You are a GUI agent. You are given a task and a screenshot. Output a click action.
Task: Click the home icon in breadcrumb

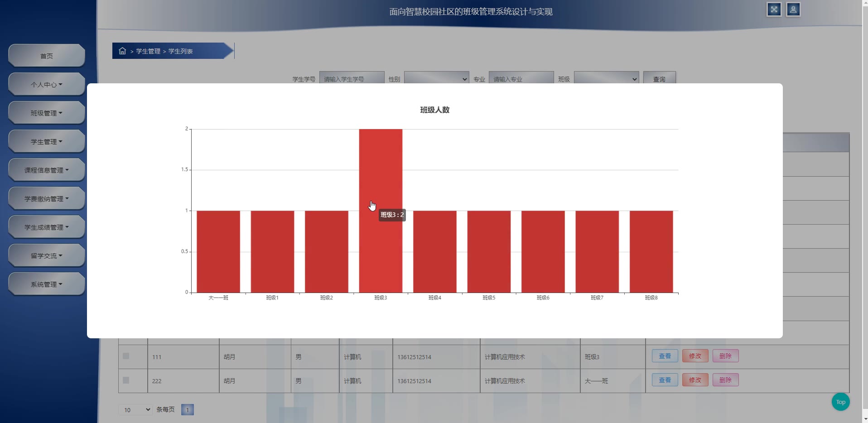click(122, 51)
